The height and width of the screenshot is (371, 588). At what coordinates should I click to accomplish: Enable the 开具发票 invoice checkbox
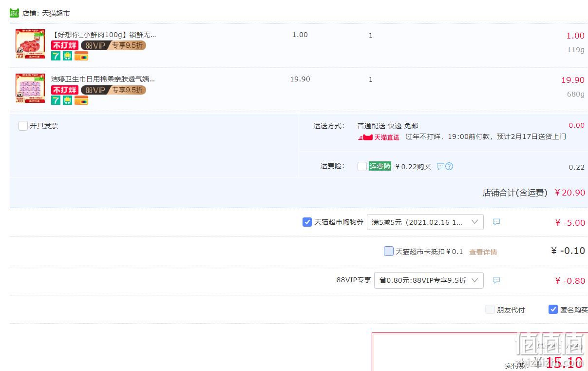point(23,126)
